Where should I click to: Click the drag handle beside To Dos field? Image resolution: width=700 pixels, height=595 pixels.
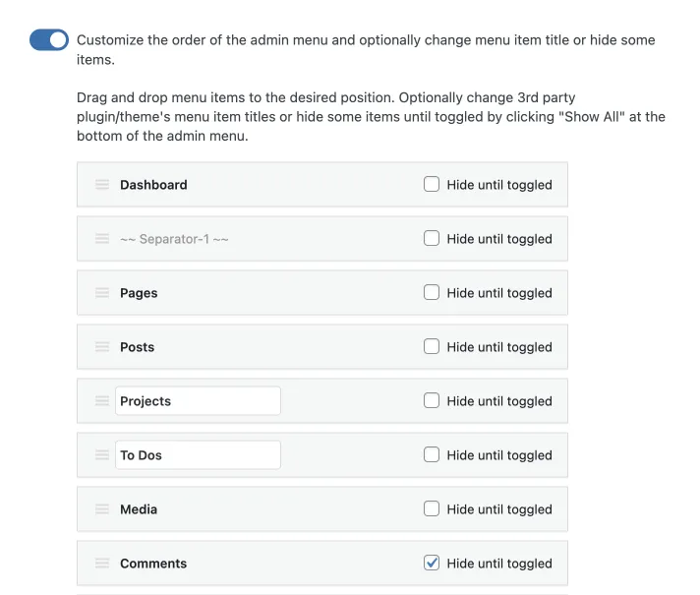pos(102,454)
